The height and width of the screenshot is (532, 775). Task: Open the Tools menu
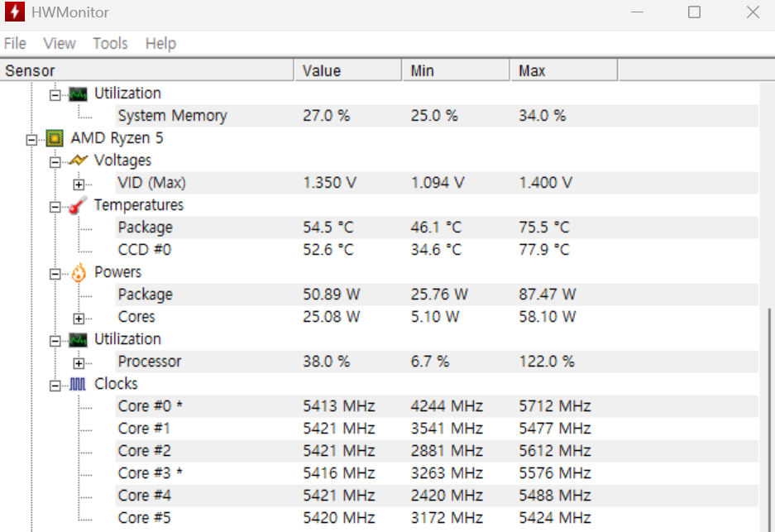[x=110, y=44]
